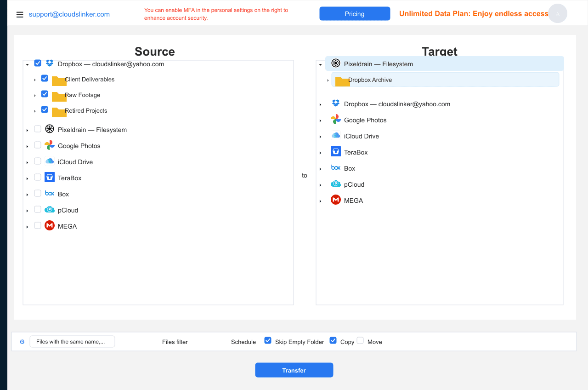The width and height of the screenshot is (588, 390).
Task: Collapse the Dropbox source tree node
Action: click(x=28, y=65)
